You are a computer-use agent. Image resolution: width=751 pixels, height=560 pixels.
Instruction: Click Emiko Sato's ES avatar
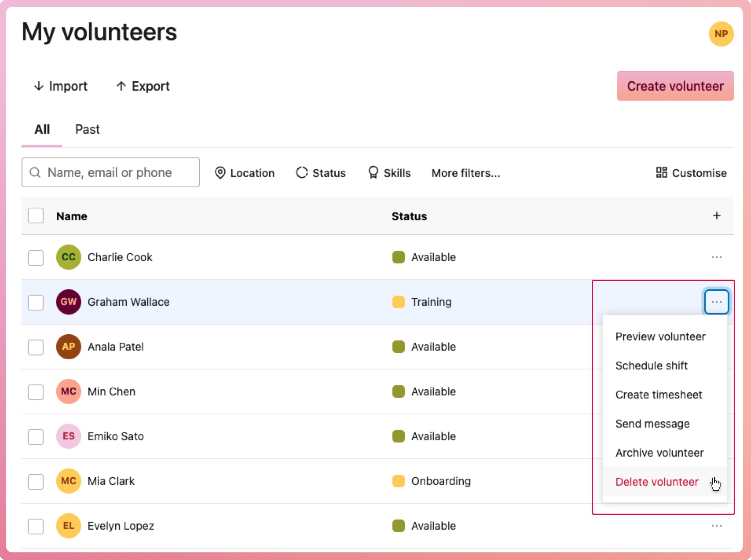(x=69, y=436)
